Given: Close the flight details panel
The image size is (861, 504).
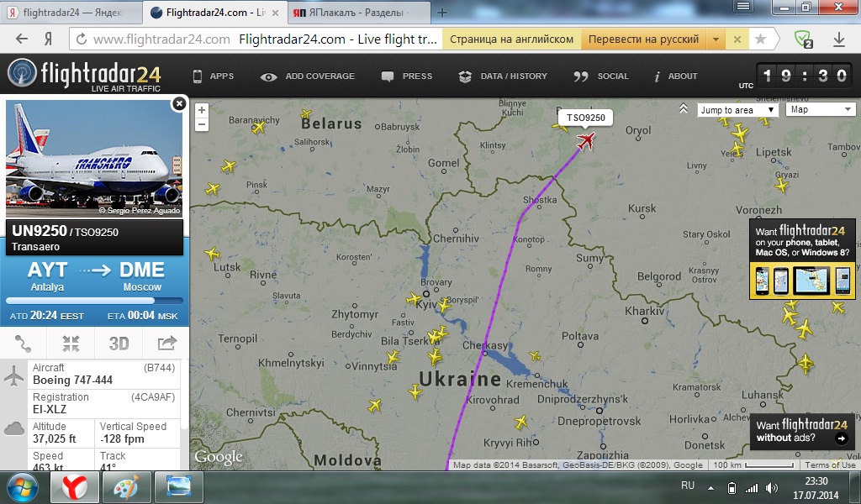Looking at the screenshot, I should pyautogui.click(x=179, y=103).
